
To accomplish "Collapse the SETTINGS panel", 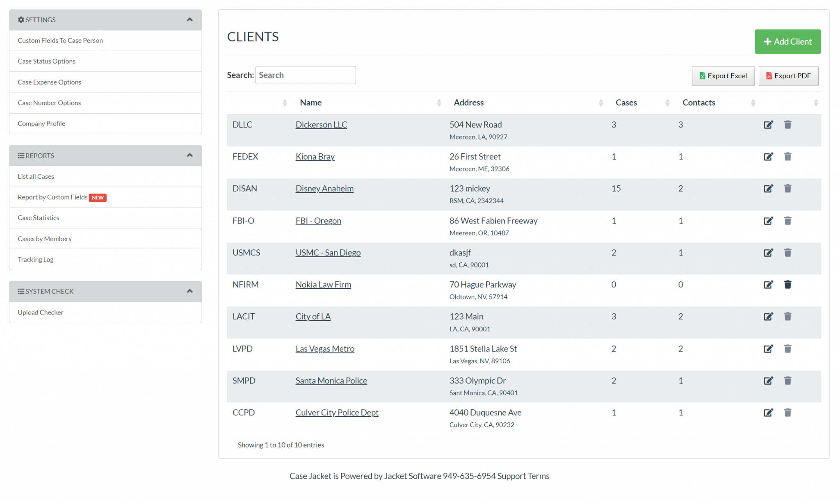I will [x=189, y=19].
